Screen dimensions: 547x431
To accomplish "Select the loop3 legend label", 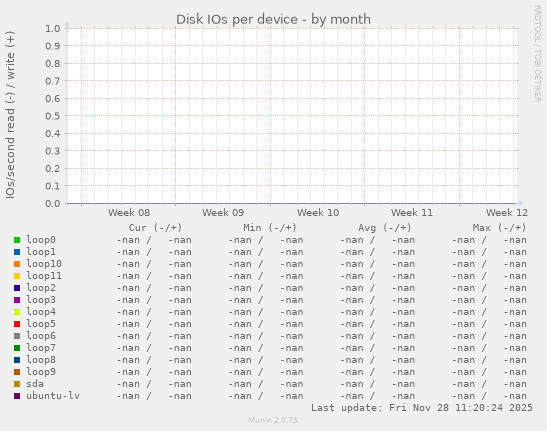I will coord(41,300).
